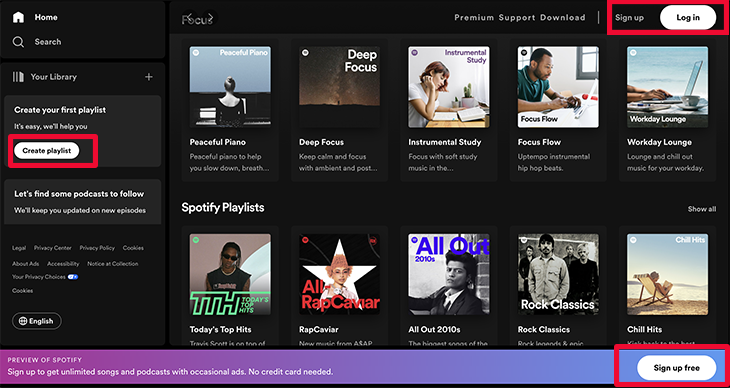
Task: Click the 'PREVIEW OF SPOTIFY' banner label
Action: click(x=45, y=360)
